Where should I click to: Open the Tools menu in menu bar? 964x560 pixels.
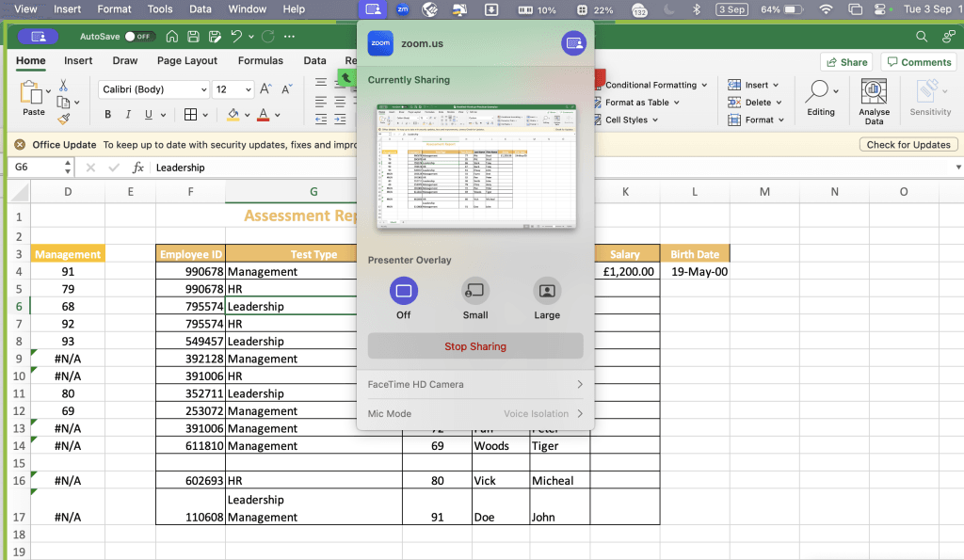tap(160, 9)
